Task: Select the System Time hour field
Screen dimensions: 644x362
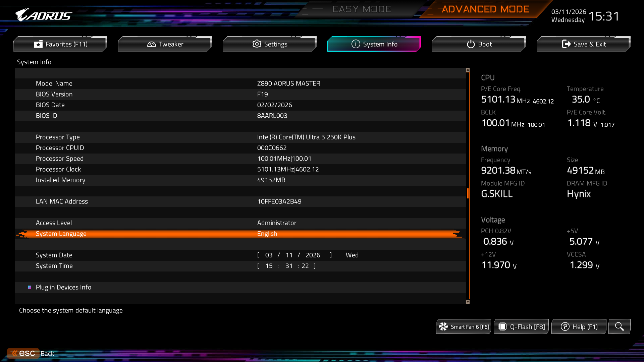Action: point(269,266)
